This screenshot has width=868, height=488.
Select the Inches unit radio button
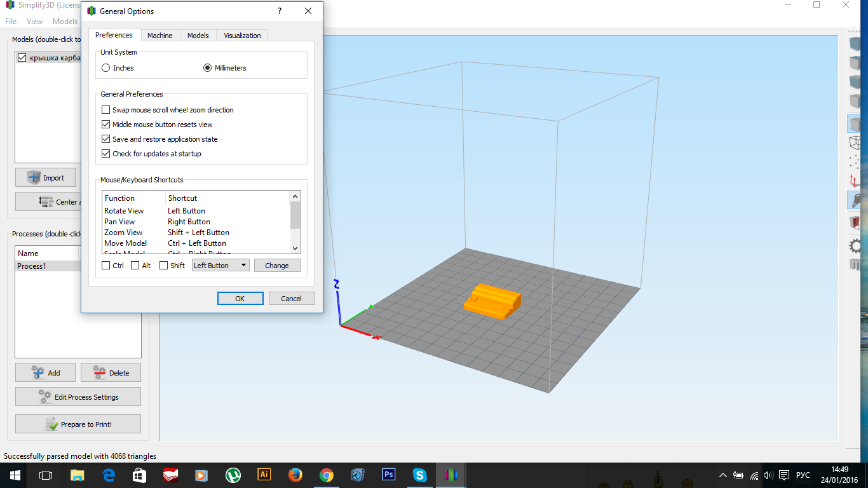coord(106,68)
